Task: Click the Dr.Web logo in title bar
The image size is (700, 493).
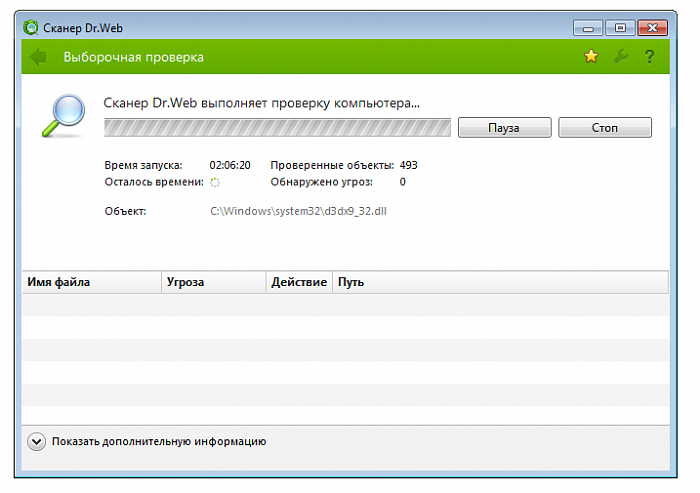Action: coord(31,28)
